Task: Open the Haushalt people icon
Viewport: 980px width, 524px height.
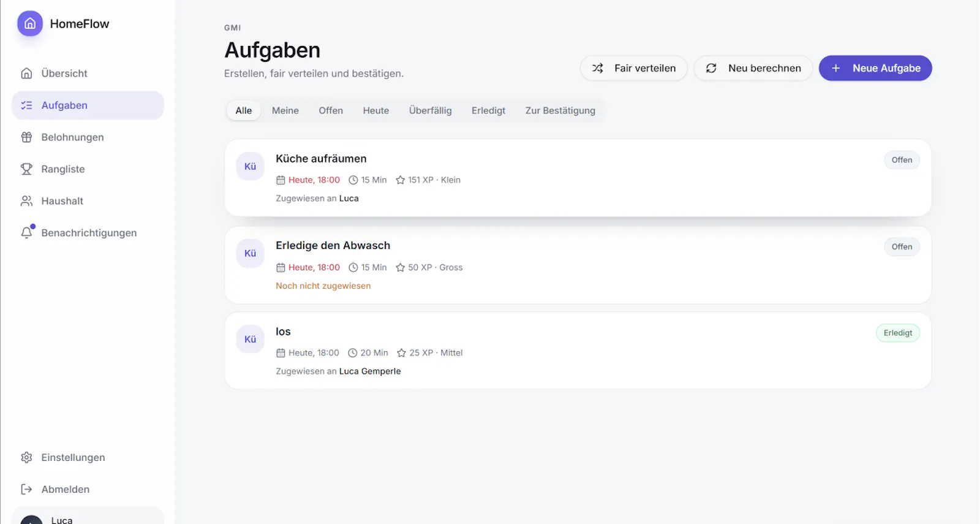Action: point(26,201)
